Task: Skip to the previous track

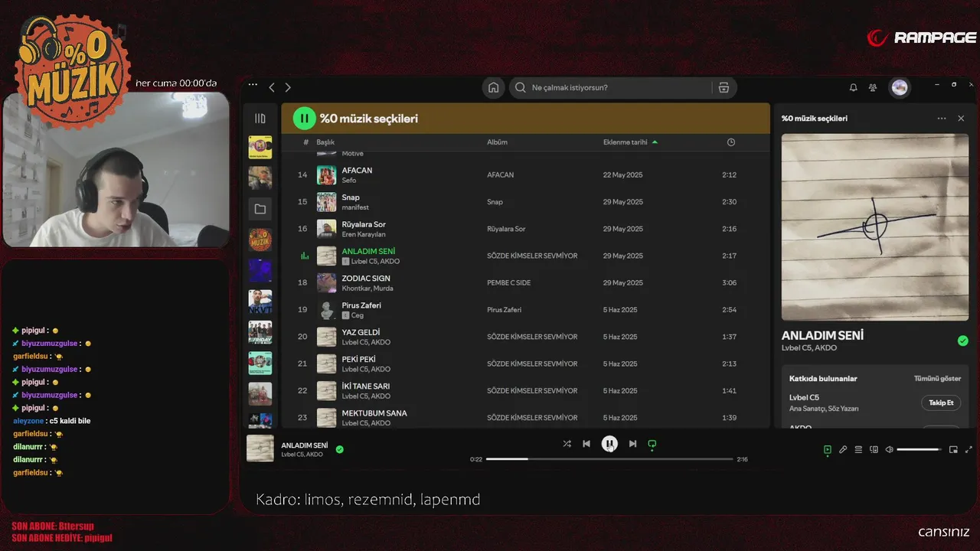Action: coord(586,443)
